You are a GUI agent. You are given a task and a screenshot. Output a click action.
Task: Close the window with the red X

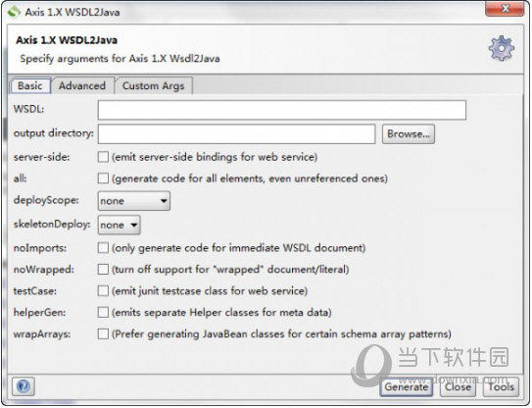[505, 8]
